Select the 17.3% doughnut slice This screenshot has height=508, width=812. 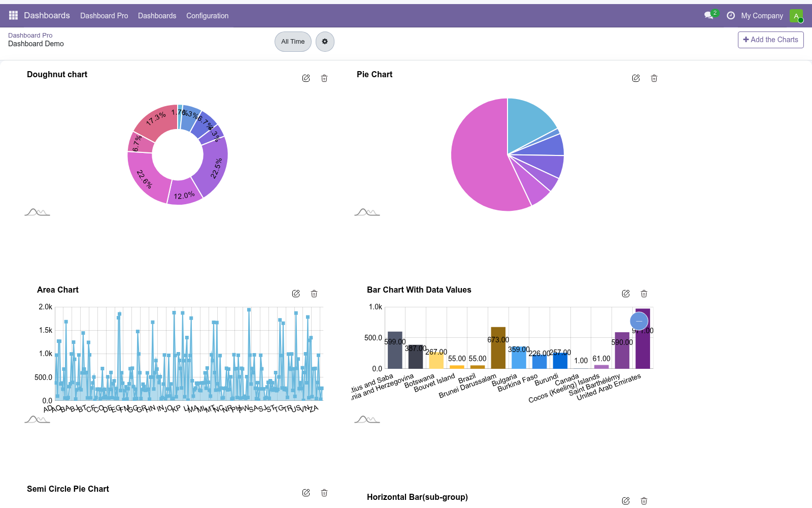pyautogui.click(x=157, y=120)
